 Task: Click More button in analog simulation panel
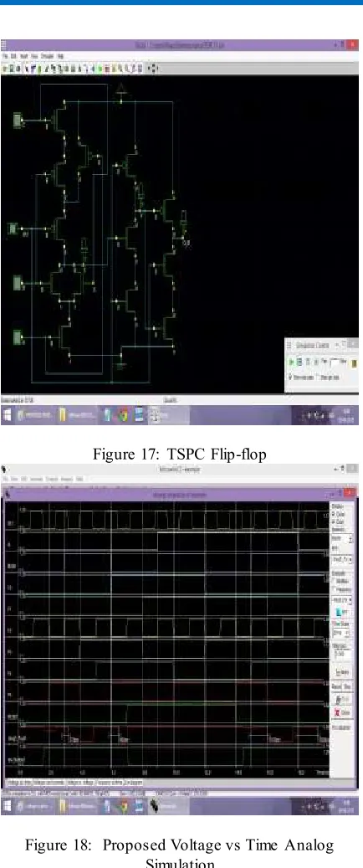(341, 672)
